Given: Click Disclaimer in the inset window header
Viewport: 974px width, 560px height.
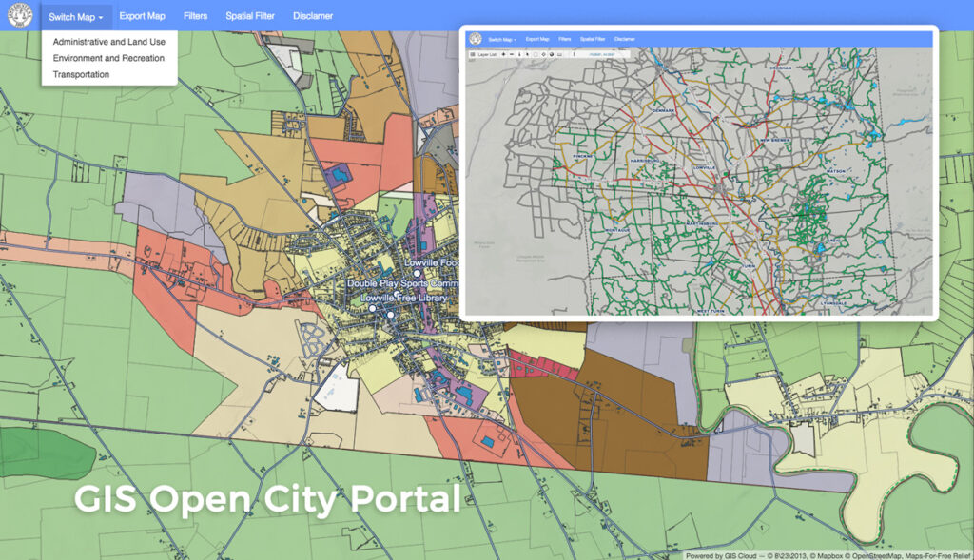Looking at the screenshot, I should point(624,39).
